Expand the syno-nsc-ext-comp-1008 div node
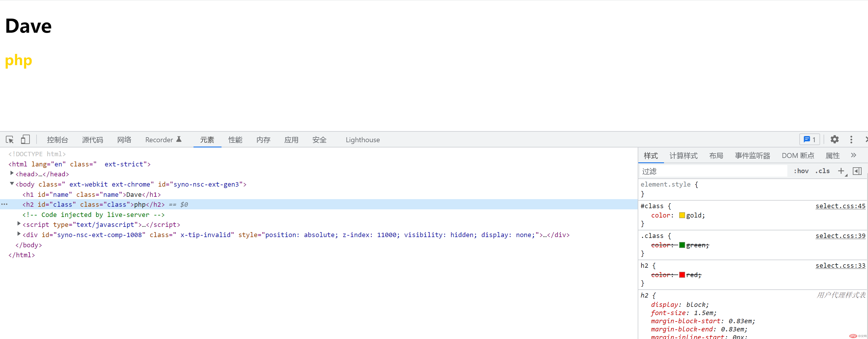Screen dimensions: 868x339 click(x=19, y=234)
